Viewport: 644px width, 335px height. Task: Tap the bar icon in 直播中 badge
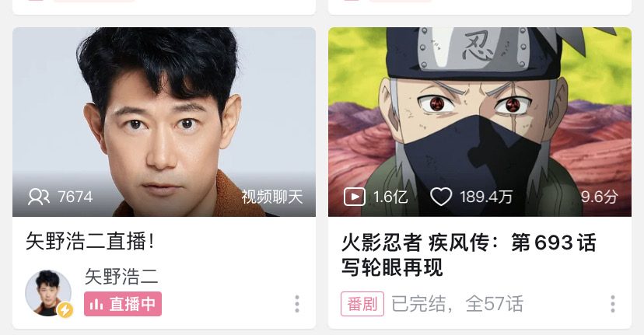click(x=96, y=304)
